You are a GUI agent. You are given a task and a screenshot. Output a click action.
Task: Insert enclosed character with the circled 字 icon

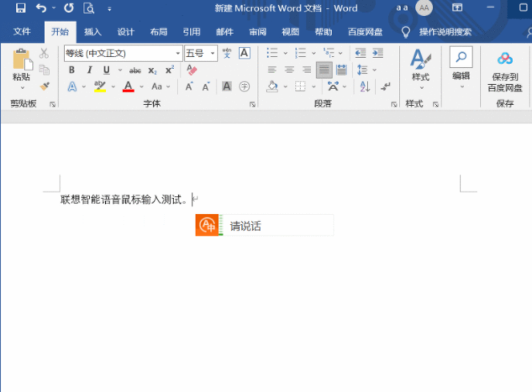coord(245,86)
